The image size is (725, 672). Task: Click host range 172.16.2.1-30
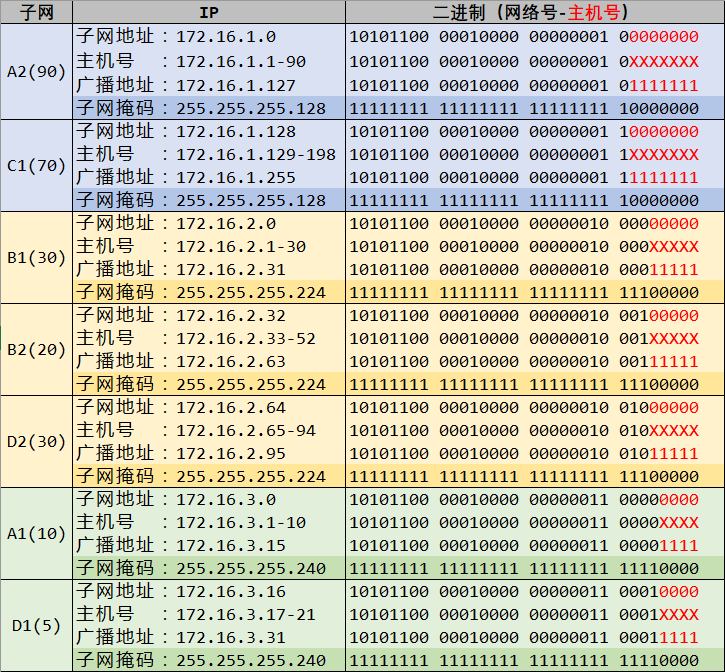click(241, 247)
